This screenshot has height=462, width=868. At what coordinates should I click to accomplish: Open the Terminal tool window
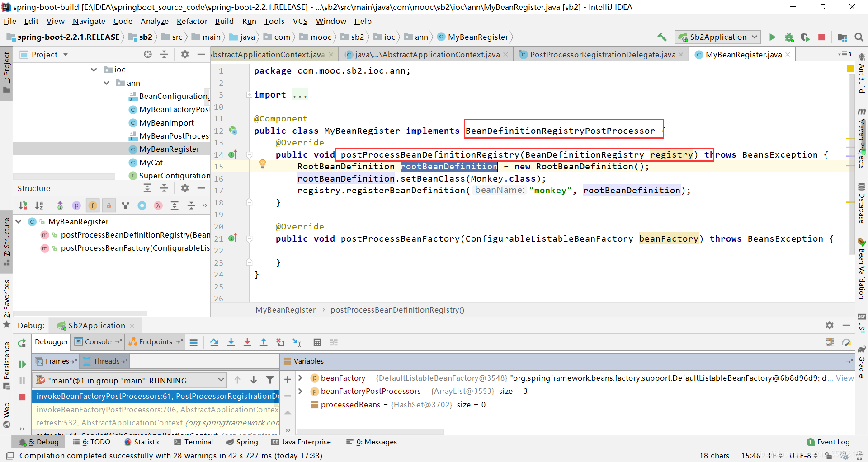tap(193, 442)
